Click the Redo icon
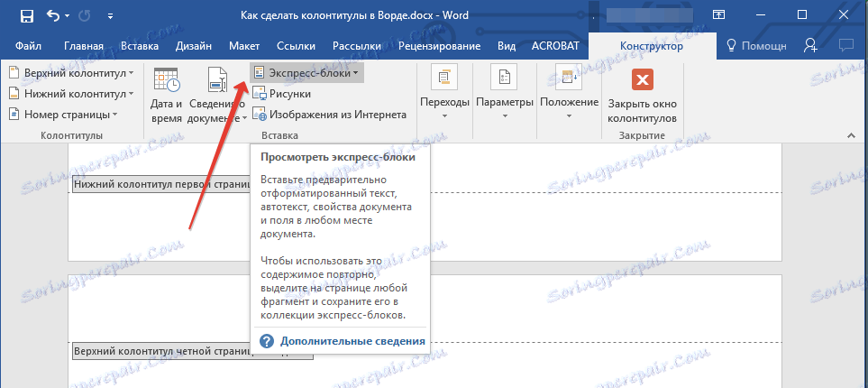The height and width of the screenshot is (388, 868). click(x=86, y=15)
